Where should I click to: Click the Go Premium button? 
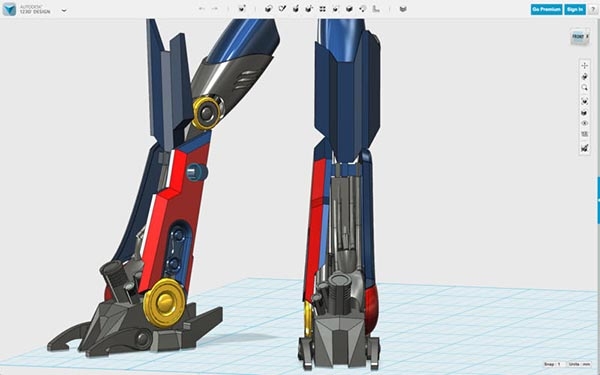coord(546,10)
